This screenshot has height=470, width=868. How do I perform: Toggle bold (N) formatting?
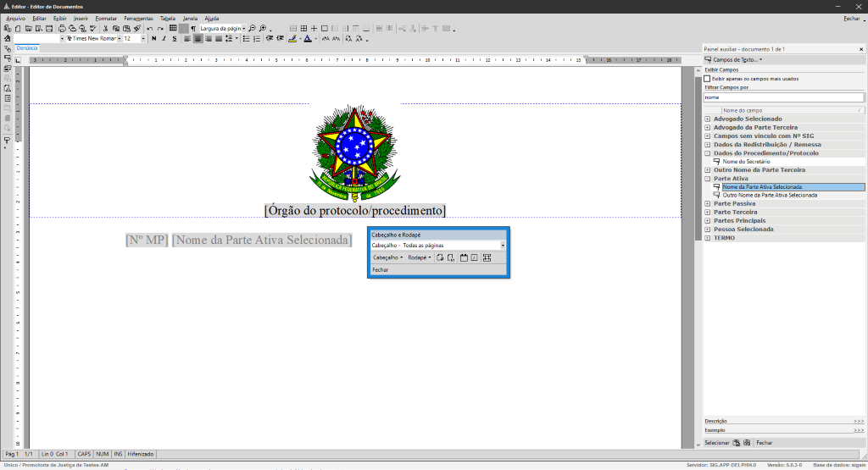[154, 39]
